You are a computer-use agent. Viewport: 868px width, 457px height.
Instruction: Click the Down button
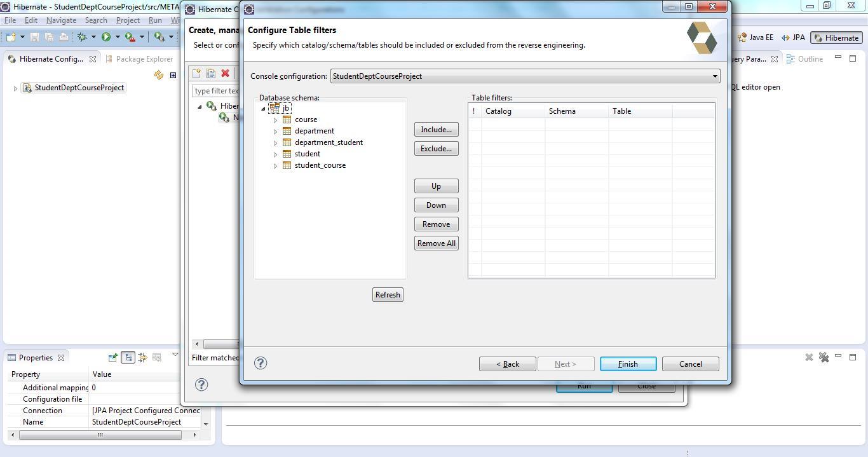click(436, 205)
